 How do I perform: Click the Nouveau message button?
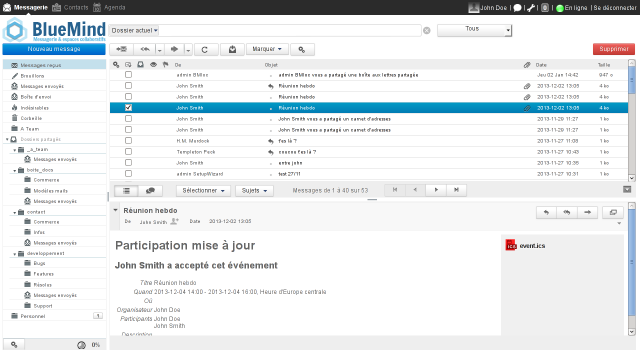click(54, 49)
